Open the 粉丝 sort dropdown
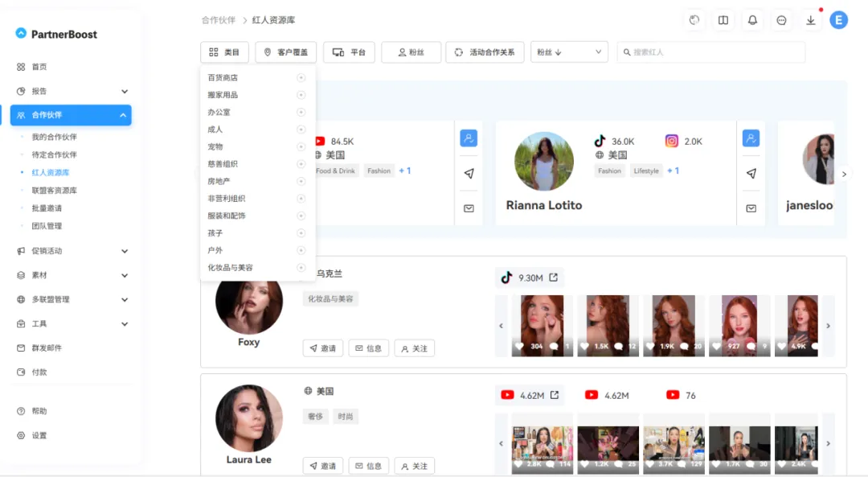The width and height of the screenshot is (868, 477). tap(569, 52)
